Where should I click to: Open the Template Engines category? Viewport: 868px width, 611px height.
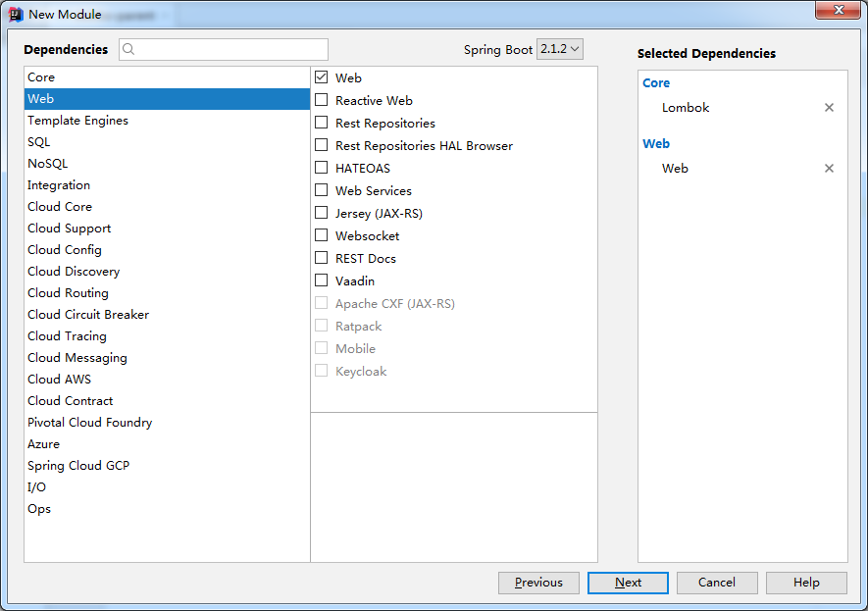pyautogui.click(x=167, y=120)
